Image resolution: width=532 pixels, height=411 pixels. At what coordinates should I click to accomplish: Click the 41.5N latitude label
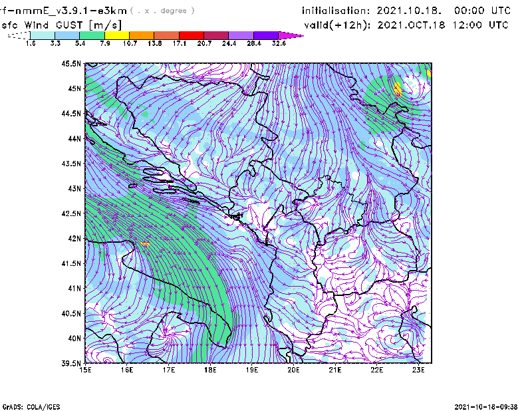tap(71, 263)
